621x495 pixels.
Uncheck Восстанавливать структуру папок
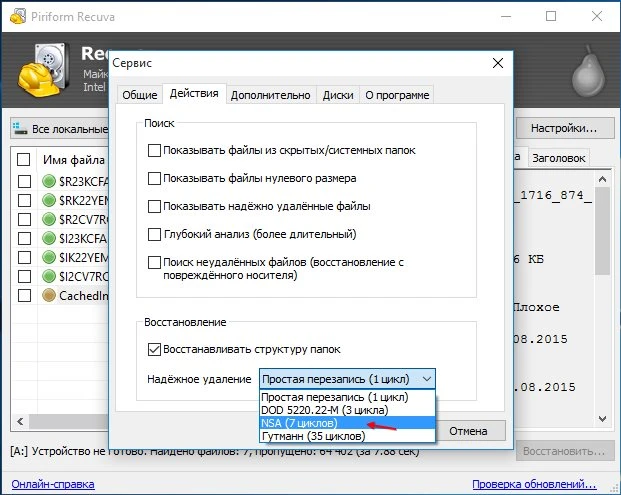(x=154, y=349)
